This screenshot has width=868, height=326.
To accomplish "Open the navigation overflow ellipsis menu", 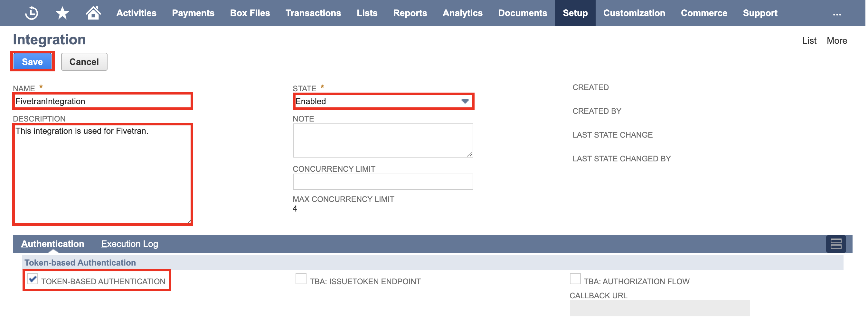I will point(837,14).
